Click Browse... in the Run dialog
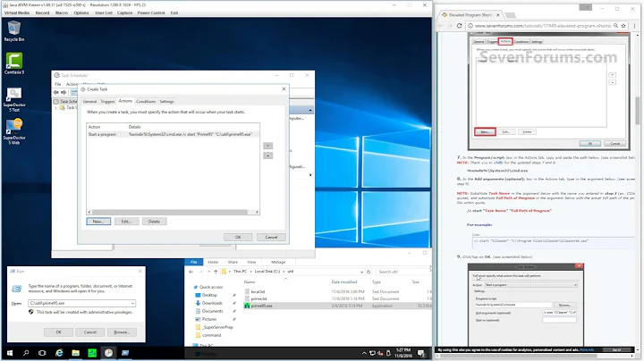Screen dimensions: 644x361 pyautogui.click(x=122, y=332)
